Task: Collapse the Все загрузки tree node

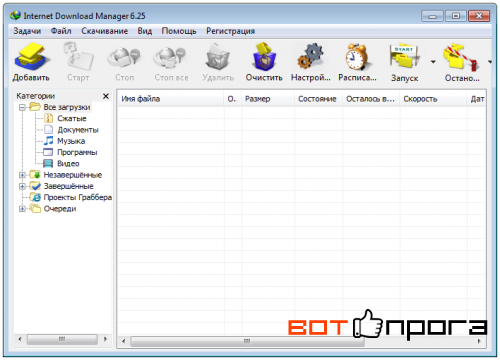Action: [x=22, y=107]
